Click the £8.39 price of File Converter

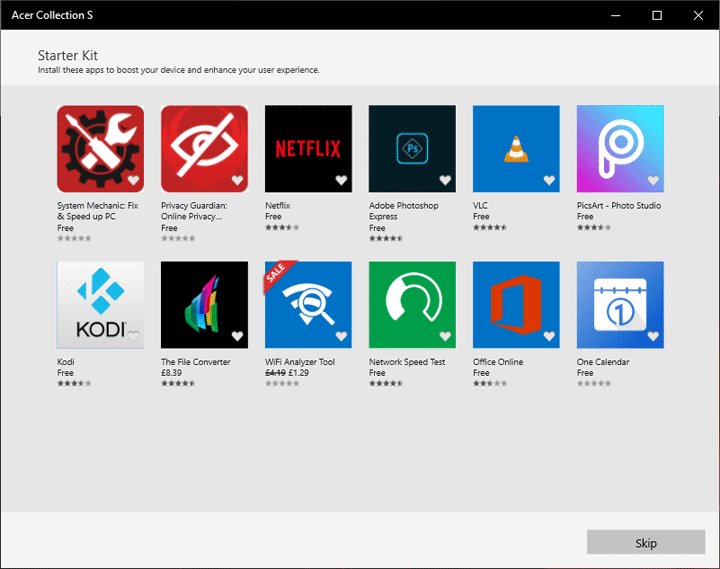[171, 372]
